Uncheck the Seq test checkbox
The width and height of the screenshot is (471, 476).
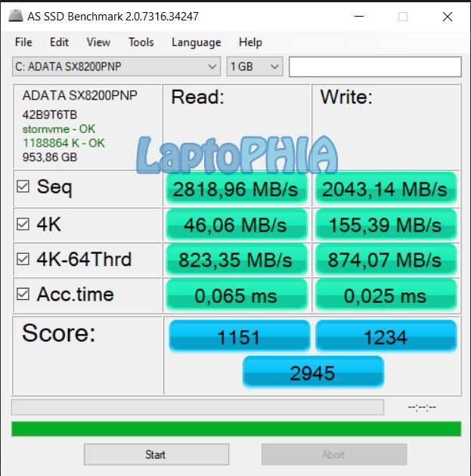23,187
